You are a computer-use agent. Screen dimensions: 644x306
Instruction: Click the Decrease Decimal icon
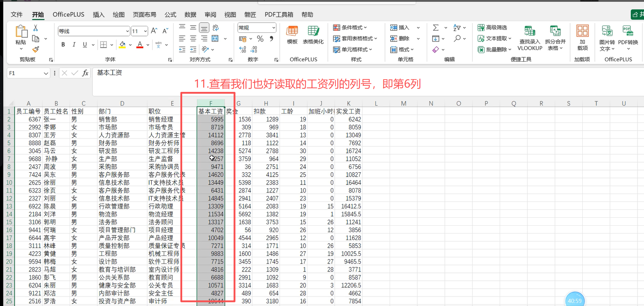254,49
